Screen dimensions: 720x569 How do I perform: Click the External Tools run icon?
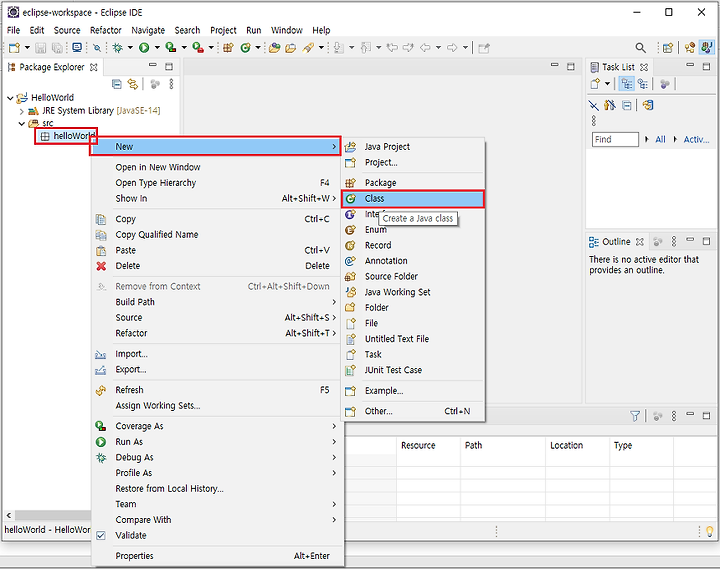198,47
